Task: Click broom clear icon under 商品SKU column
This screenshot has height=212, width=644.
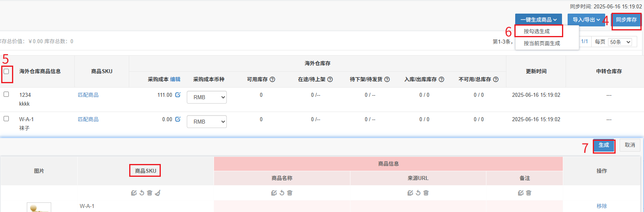Action: (x=158, y=193)
